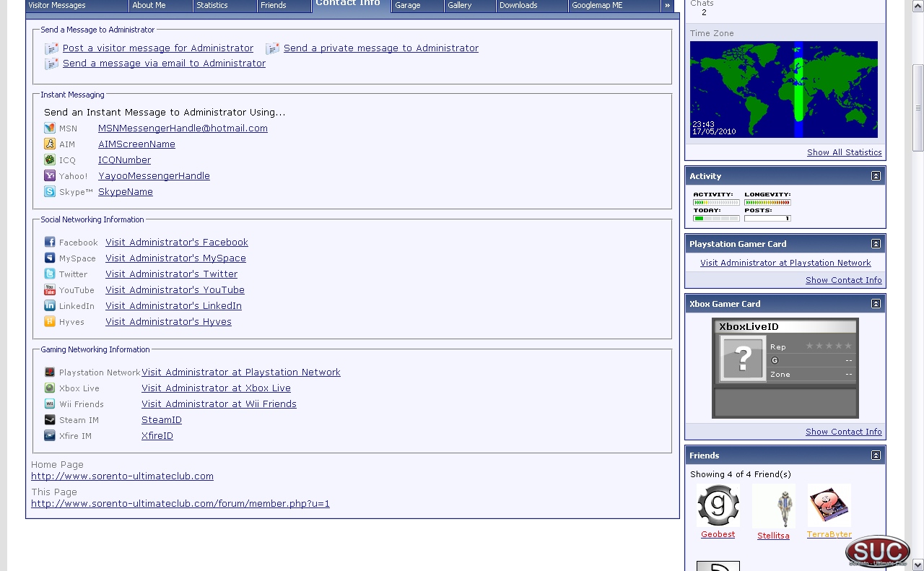Click the Yahoo! messenger icon
924x571 pixels.
tap(50, 175)
